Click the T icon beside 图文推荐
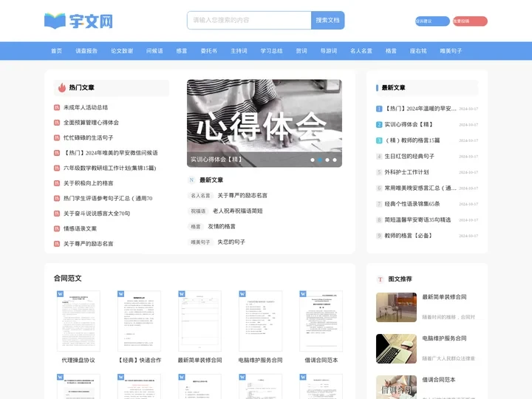The width and height of the screenshot is (532, 399). [381, 279]
